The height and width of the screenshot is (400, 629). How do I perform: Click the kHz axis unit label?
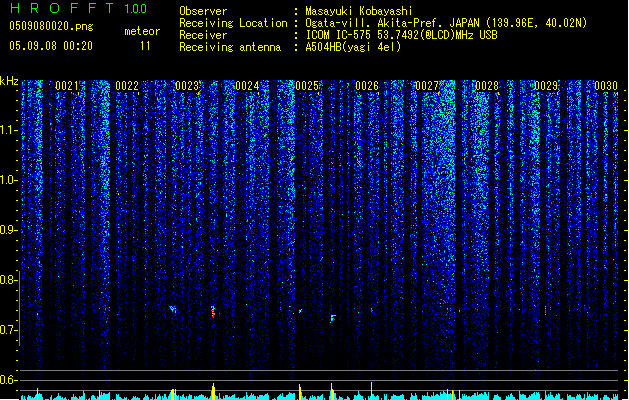9,81
